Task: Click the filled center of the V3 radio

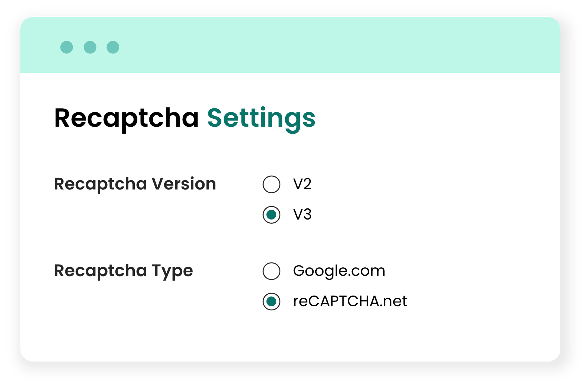Action: pyautogui.click(x=271, y=215)
